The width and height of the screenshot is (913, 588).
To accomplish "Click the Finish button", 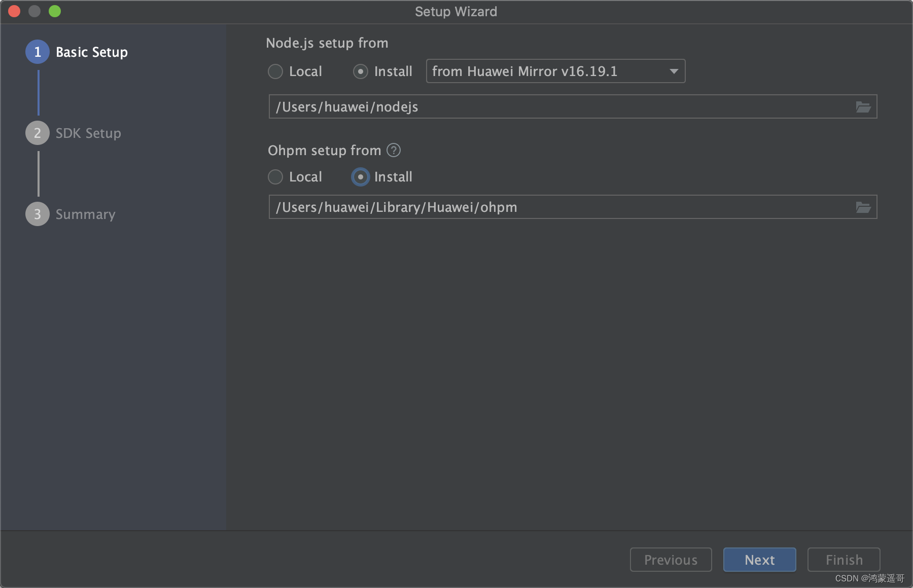I will (x=844, y=560).
